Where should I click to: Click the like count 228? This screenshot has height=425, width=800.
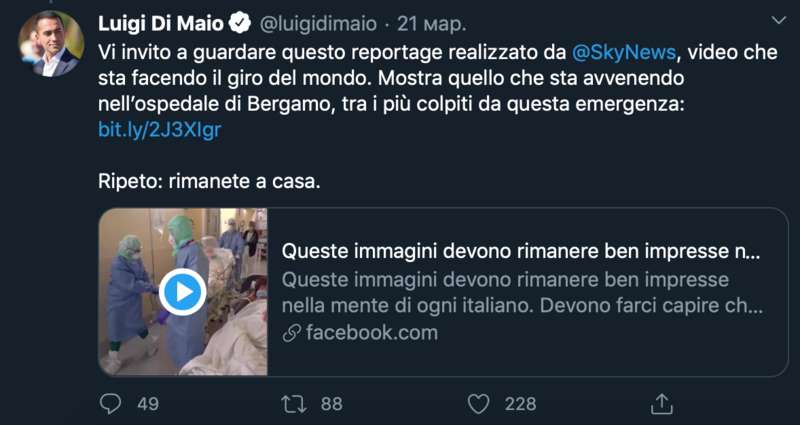(520, 403)
